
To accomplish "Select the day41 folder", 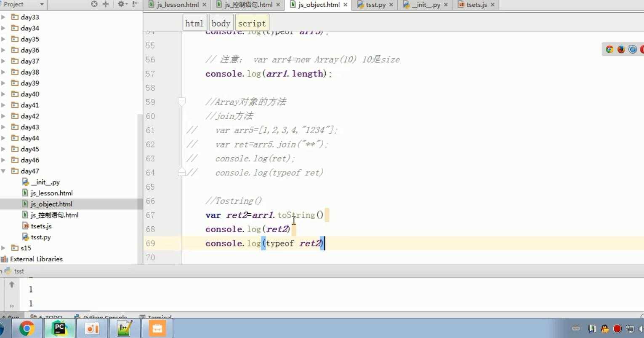I will (29, 105).
